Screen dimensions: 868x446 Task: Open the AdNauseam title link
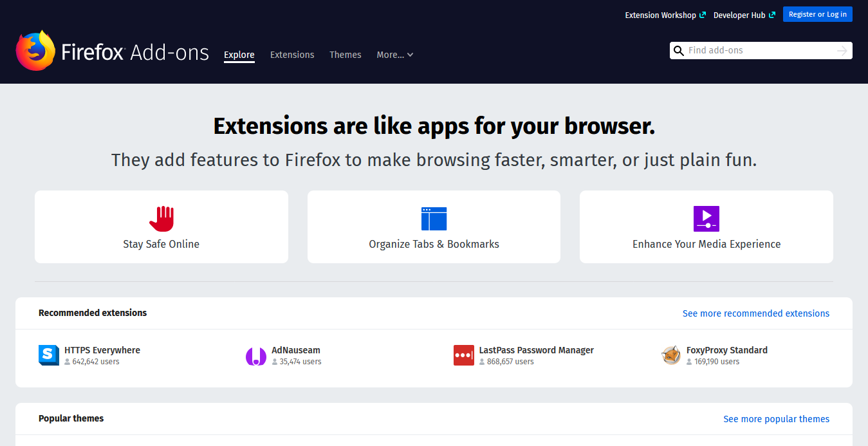tap(296, 350)
